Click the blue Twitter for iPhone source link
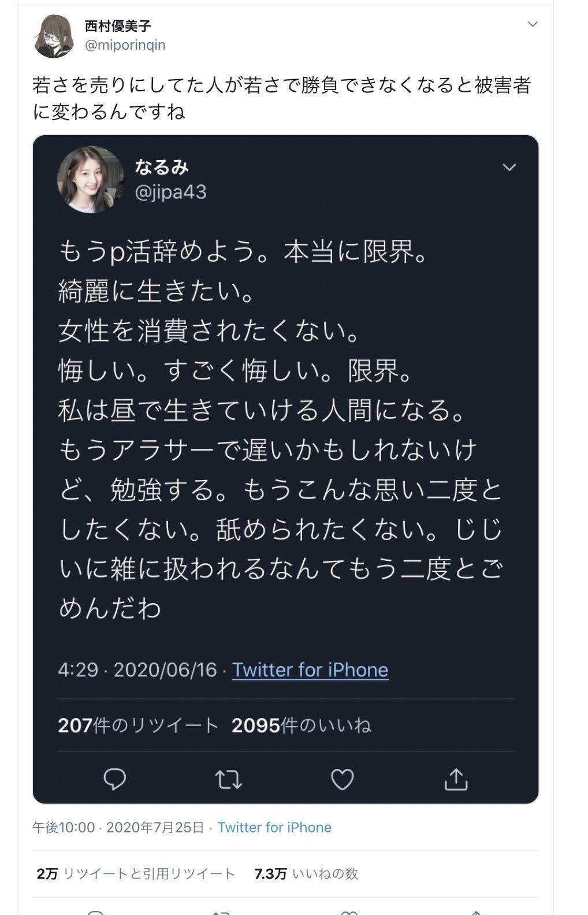 pyautogui.click(x=274, y=827)
